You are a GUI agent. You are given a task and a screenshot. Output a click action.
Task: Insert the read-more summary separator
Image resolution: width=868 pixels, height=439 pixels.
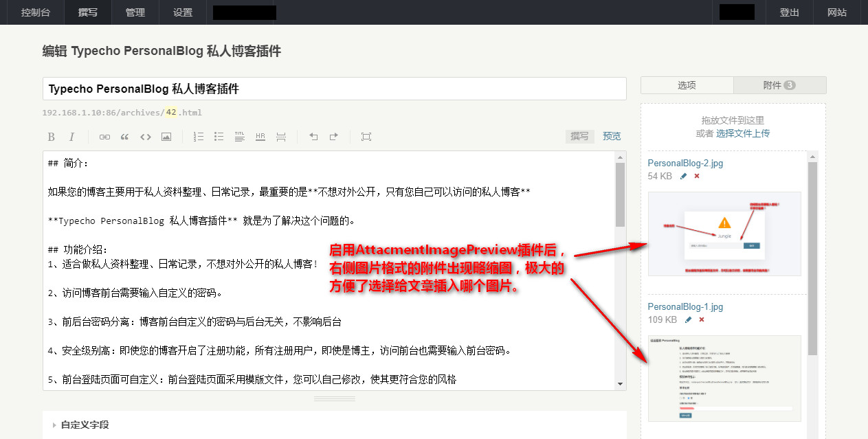[281, 137]
